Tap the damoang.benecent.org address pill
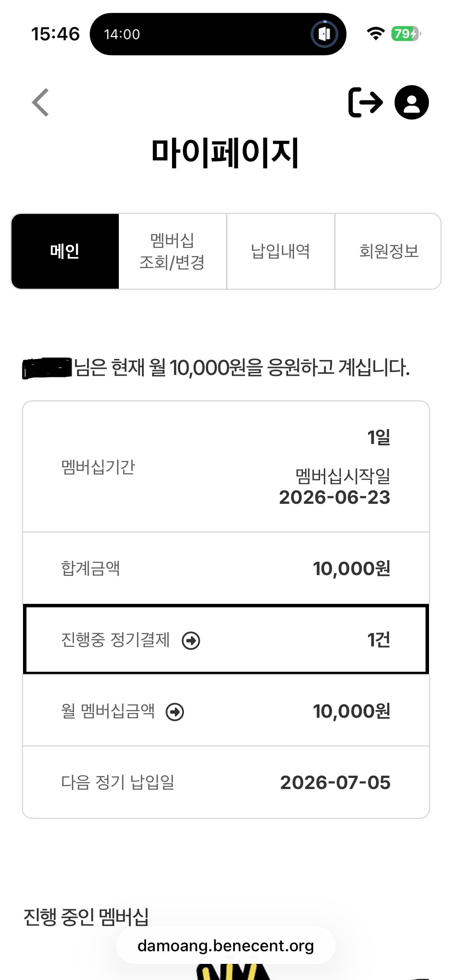The height and width of the screenshot is (980, 452). (x=226, y=945)
